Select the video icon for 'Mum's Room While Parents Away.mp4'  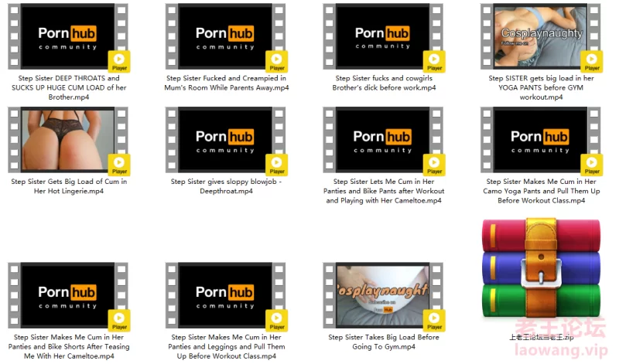225,36
